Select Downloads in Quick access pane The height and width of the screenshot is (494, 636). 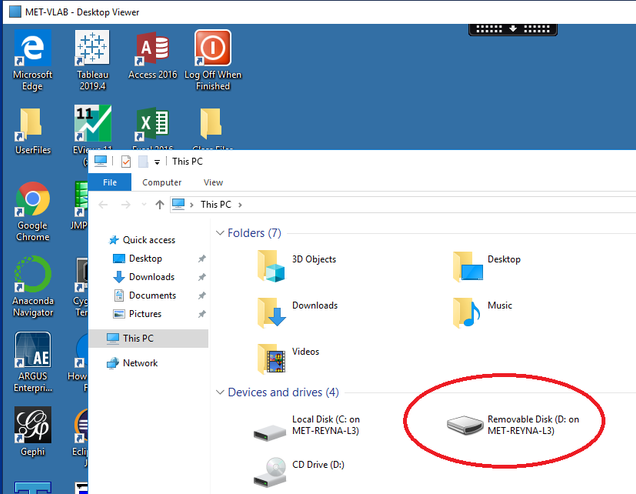pyautogui.click(x=151, y=277)
